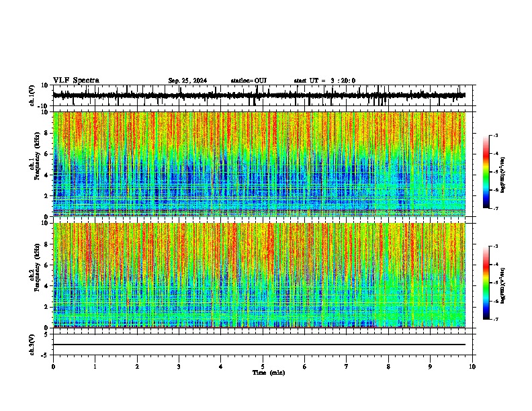Click the "-10" tick on ch.1 voltage axis

pyautogui.click(x=44, y=106)
